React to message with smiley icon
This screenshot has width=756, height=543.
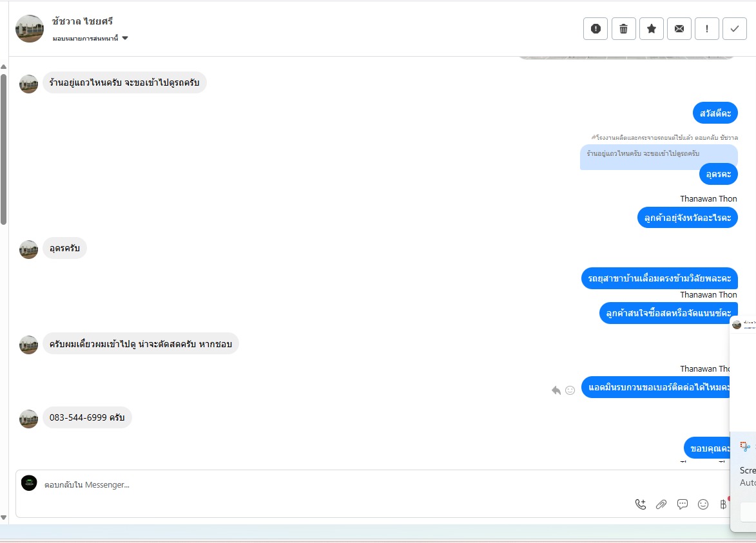click(570, 390)
